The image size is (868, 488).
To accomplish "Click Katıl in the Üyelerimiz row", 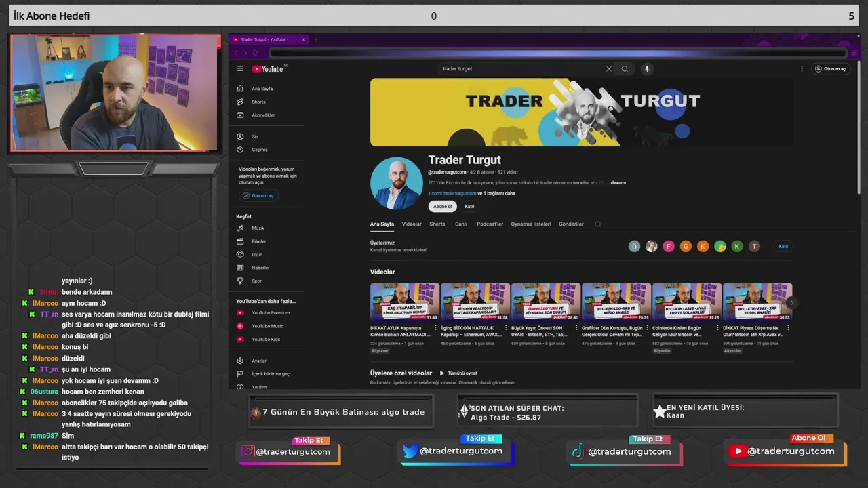I will 783,247.
